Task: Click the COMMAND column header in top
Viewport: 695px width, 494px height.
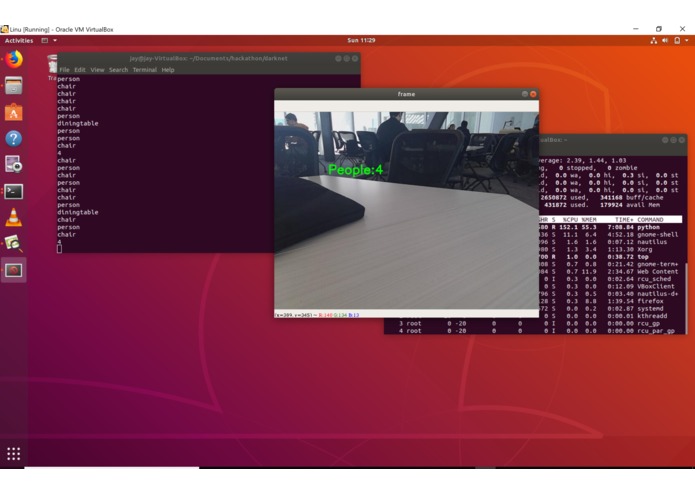Action: tap(650, 219)
